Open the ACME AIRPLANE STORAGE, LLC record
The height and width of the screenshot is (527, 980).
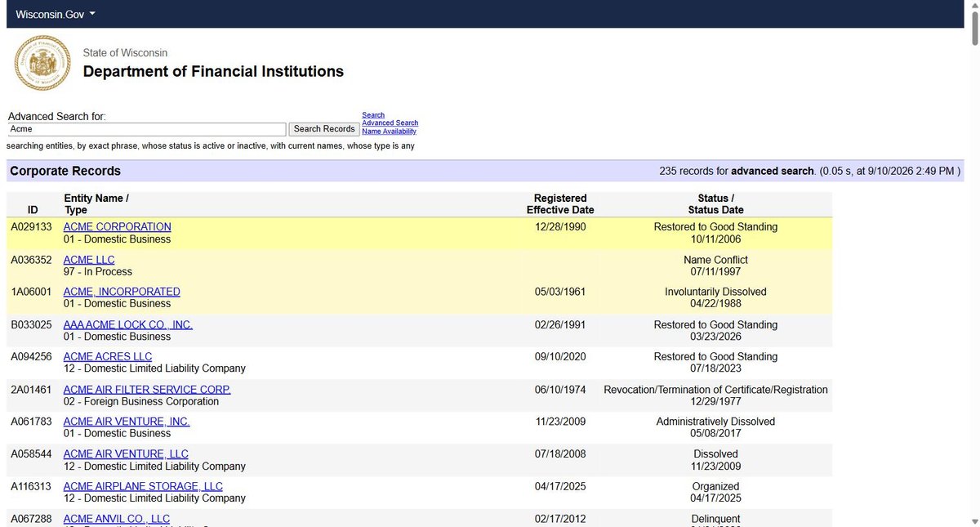(x=143, y=486)
